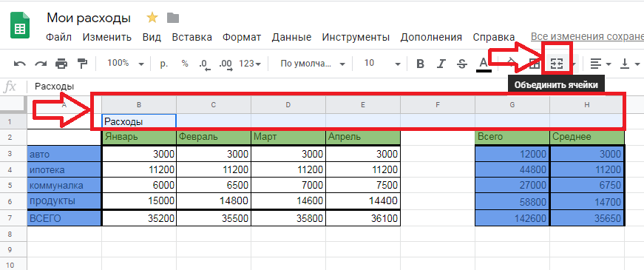Select the cell containing 6750
644x270 pixels.
[587, 186]
